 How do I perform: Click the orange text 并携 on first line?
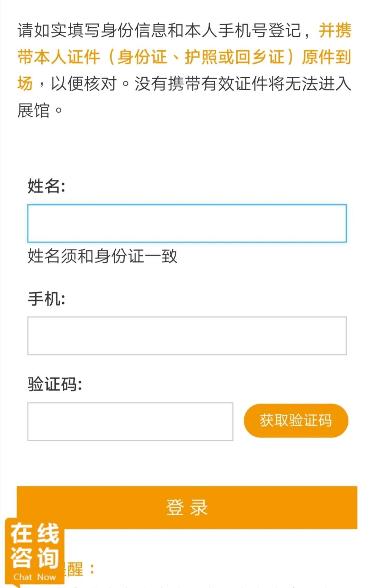[x=335, y=30]
